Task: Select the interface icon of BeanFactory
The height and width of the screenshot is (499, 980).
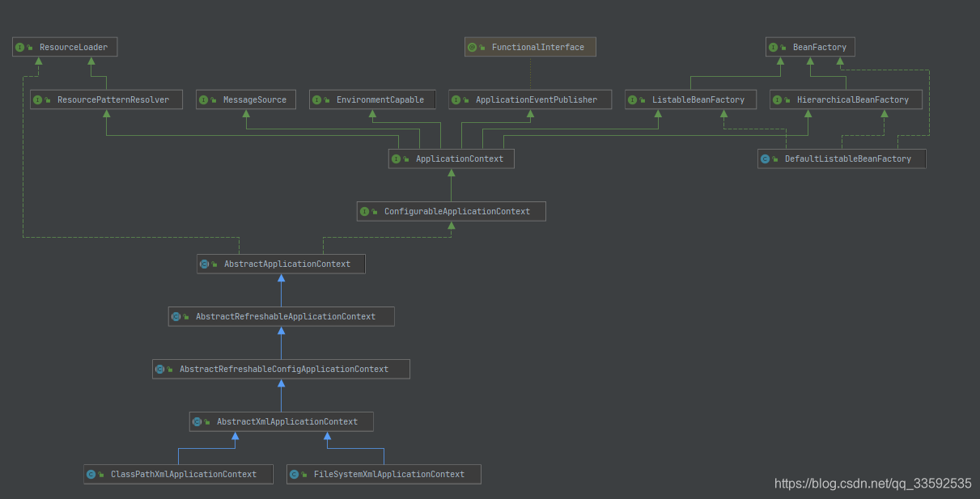Action: (x=773, y=47)
